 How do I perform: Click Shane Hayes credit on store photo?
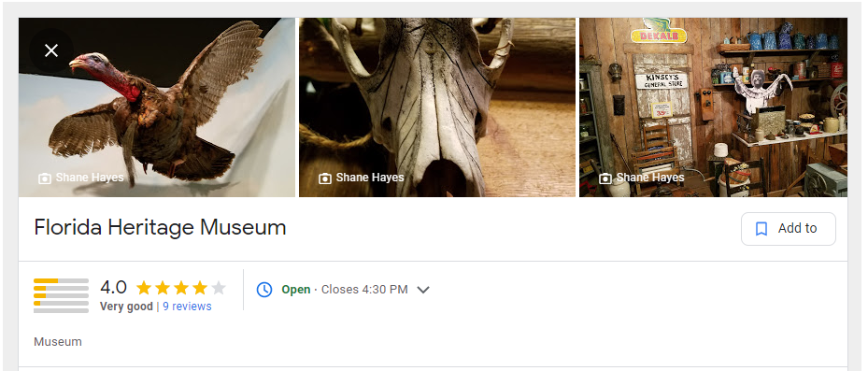pos(650,178)
